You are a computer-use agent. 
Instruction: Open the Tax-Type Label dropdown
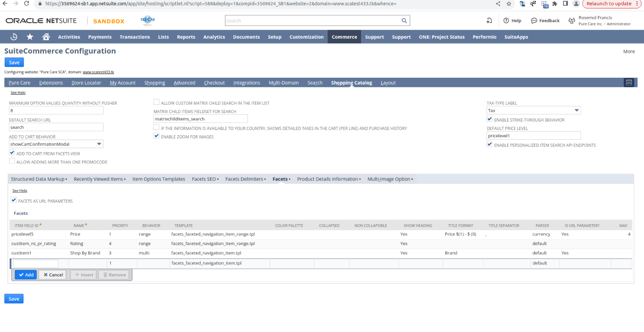576,110
